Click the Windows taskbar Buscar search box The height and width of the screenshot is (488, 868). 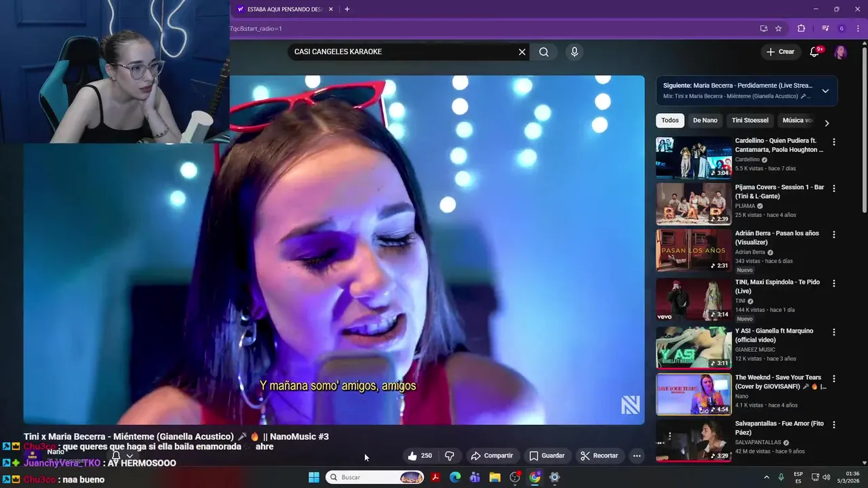375,477
